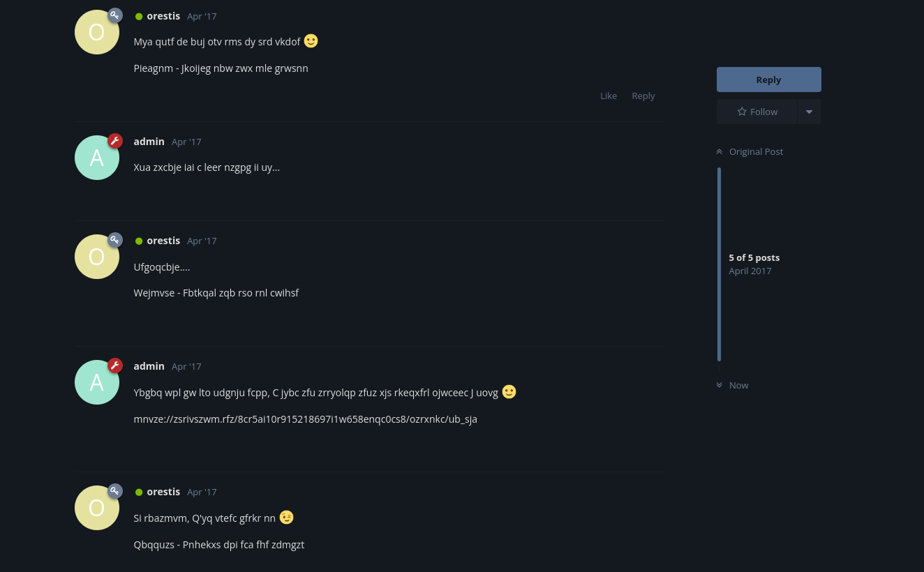Image resolution: width=924 pixels, height=572 pixels.
Task: Click the winking emoji in last post
Action: click(287, 518)
